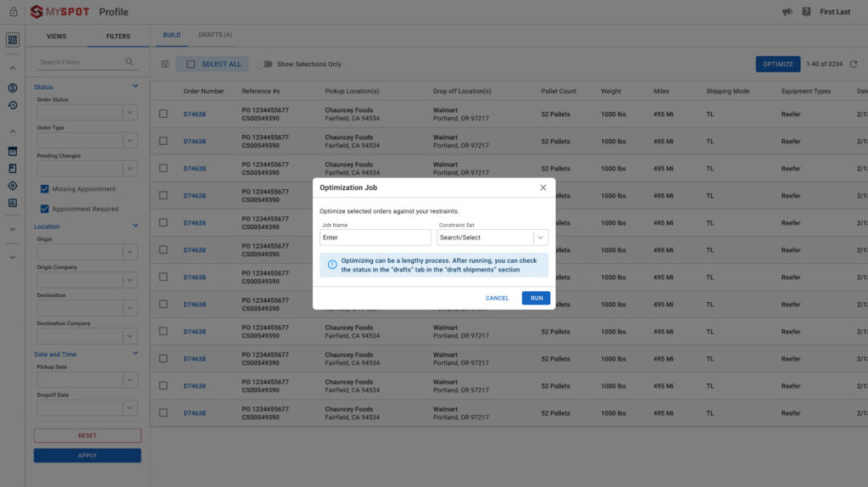Click the Pallet Count column header
The height and width of the screenshot is (487, 868).
559,92
